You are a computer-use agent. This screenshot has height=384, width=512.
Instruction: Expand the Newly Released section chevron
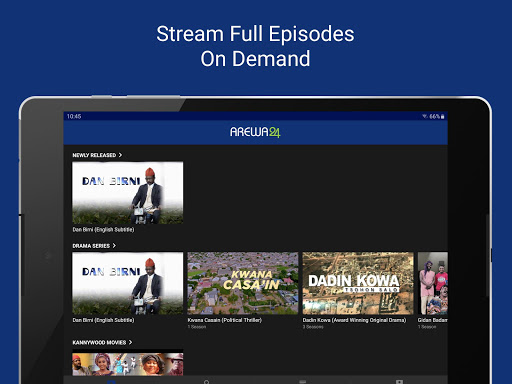click(120, 155)
